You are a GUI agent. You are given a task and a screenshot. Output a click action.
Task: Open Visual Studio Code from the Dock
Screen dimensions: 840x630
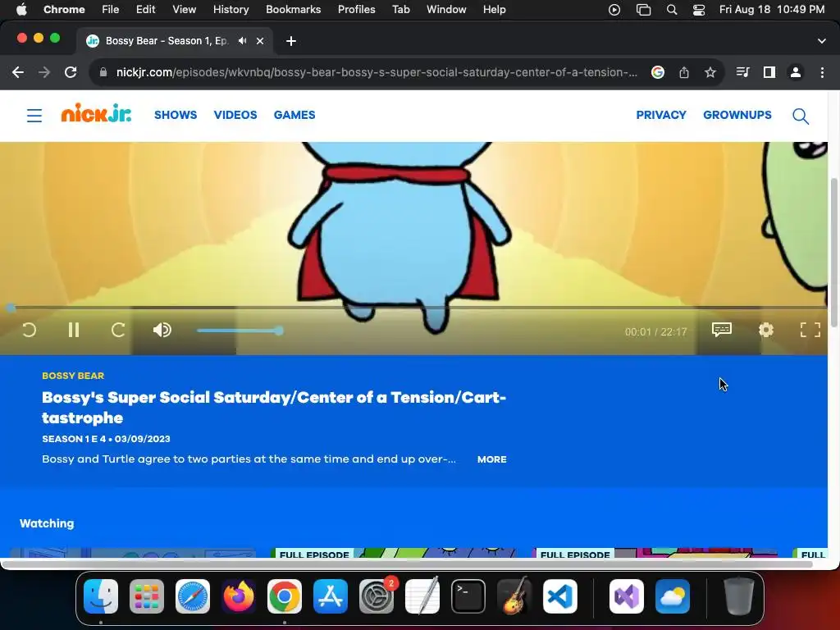coord(559,596)
